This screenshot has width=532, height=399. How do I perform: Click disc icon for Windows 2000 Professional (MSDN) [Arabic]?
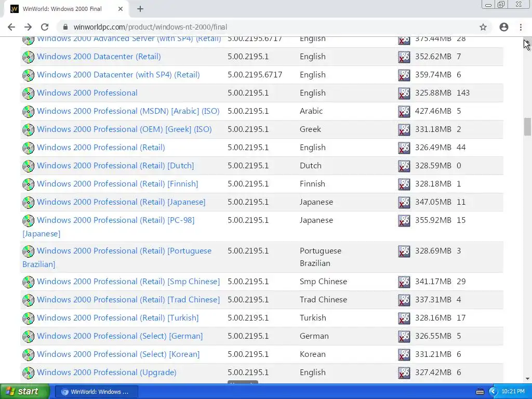click(x=28, y=111)
